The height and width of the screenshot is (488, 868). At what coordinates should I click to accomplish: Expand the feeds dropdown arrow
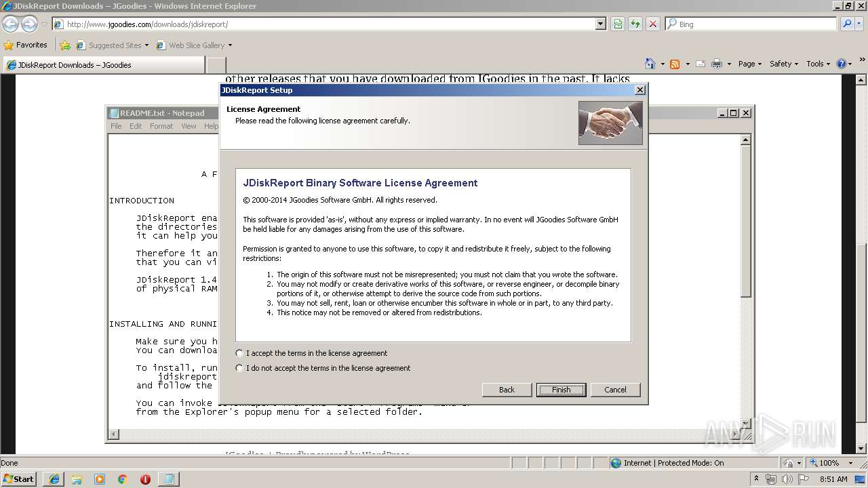[x=688, y=64]
